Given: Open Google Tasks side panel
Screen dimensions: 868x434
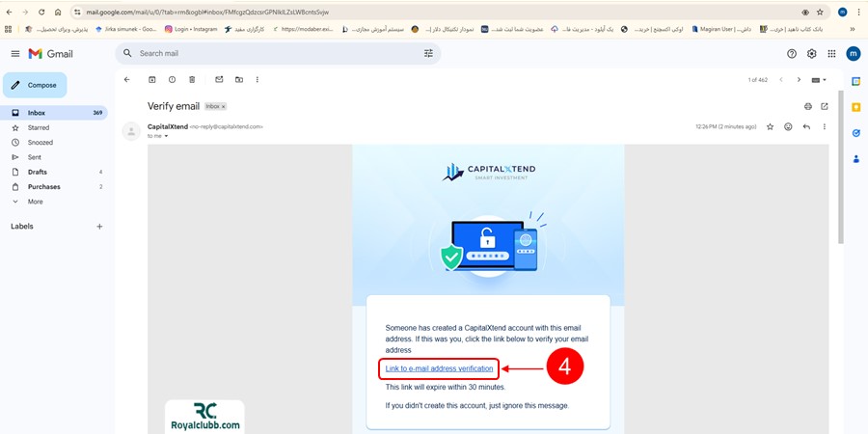Looking at the screenshot, I should [x=855, y=133].
